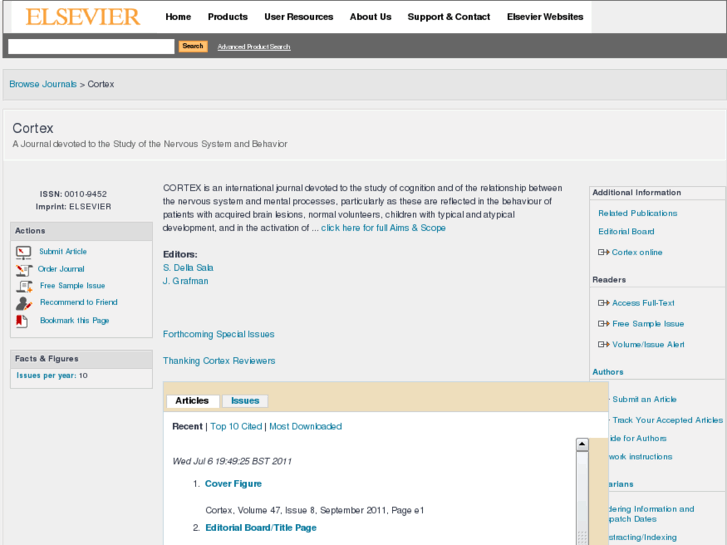Click the external link icon beside Cortex online
This screenshot has height=545, width=727.
pos(603,252)
